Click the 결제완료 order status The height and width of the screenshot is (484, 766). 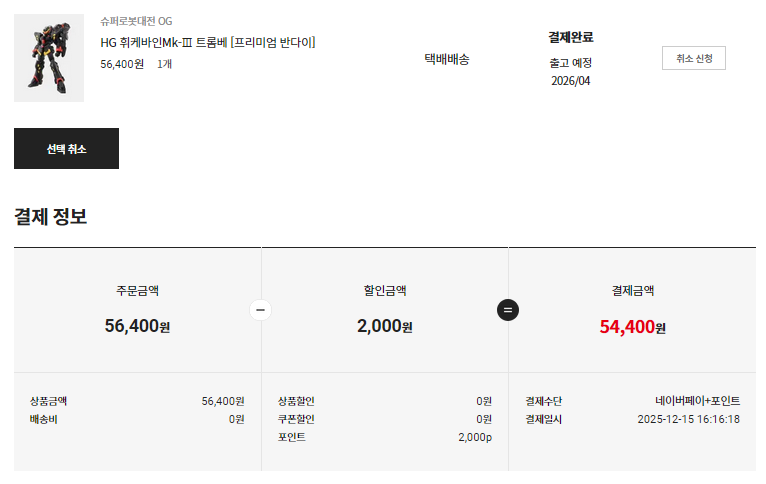tap(571, 37)
